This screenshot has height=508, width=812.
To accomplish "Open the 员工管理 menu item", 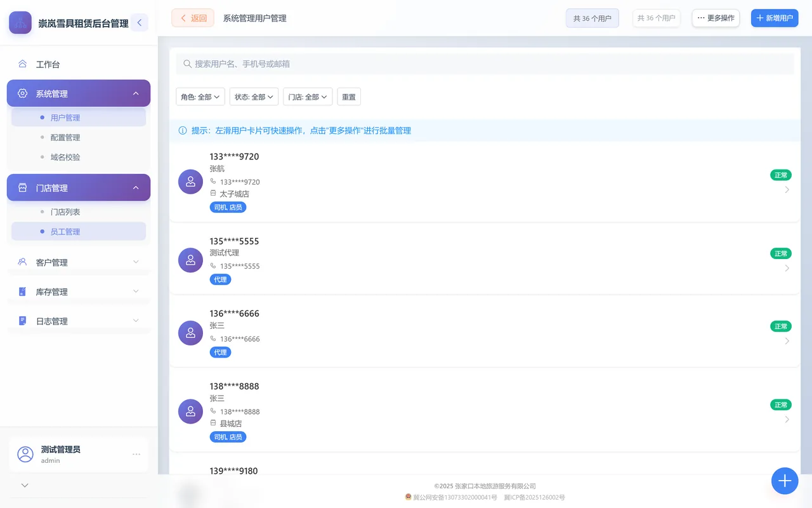I will [x=79, y=232].
